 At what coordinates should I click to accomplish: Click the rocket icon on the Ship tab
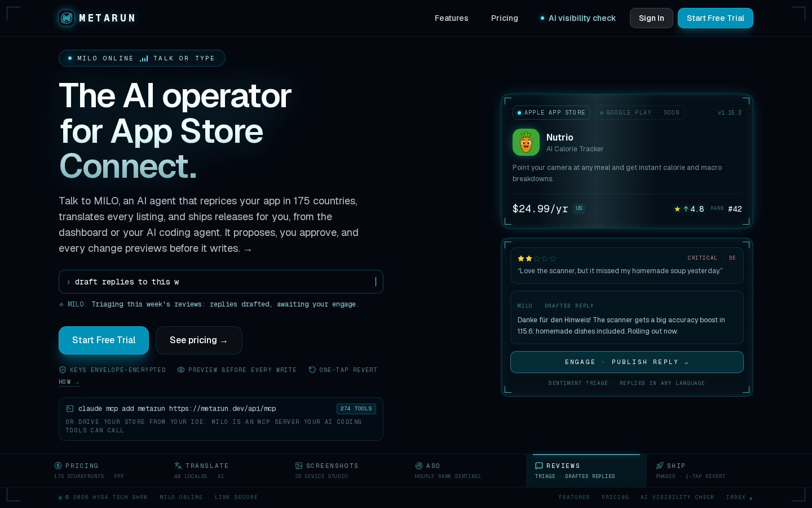point(660,466)
